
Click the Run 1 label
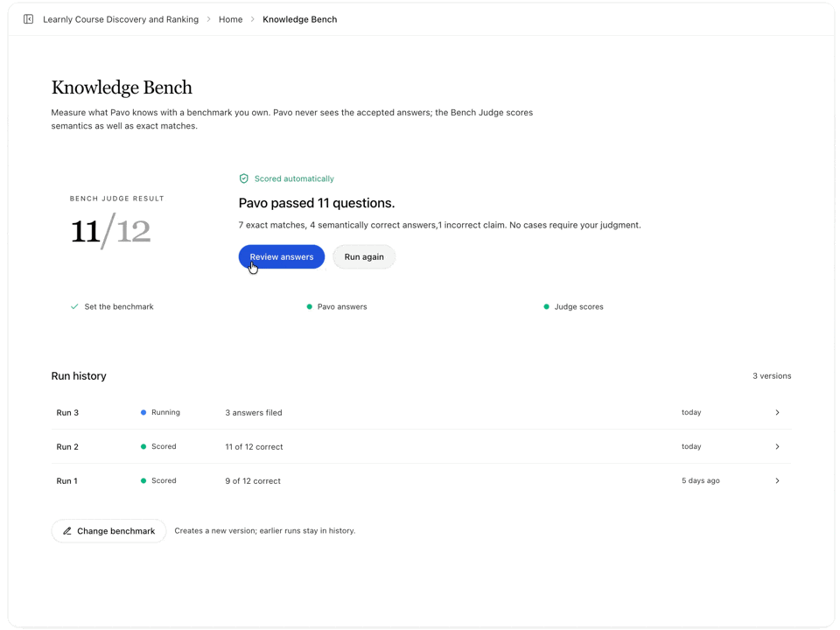(x=67, y=480)
